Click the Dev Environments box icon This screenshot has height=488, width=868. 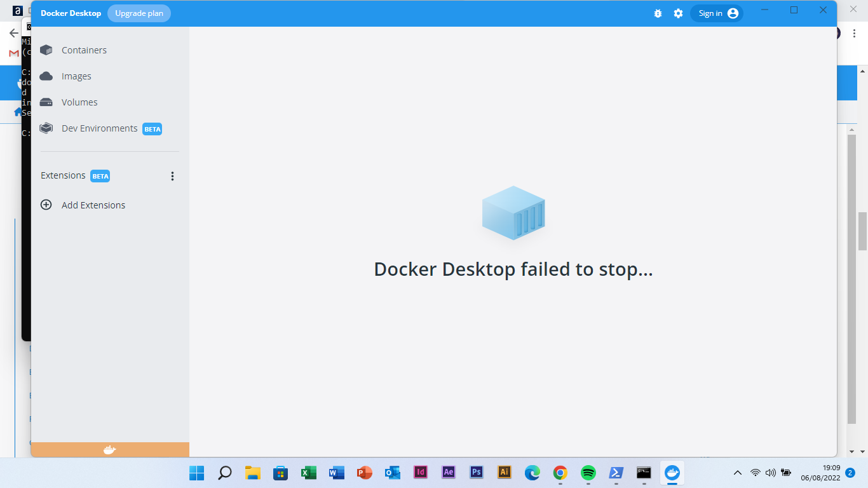pyautogui.click(x=46, y=128)
